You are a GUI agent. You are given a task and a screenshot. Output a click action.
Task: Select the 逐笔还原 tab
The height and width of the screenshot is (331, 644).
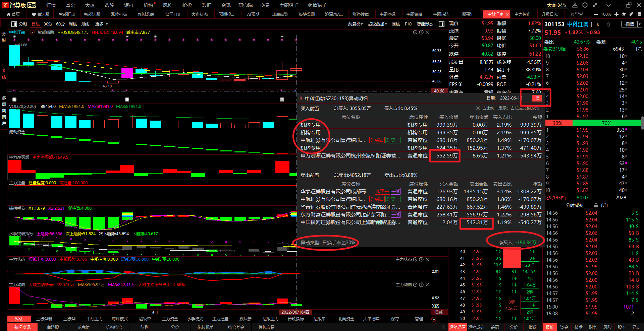pos(458,327)
